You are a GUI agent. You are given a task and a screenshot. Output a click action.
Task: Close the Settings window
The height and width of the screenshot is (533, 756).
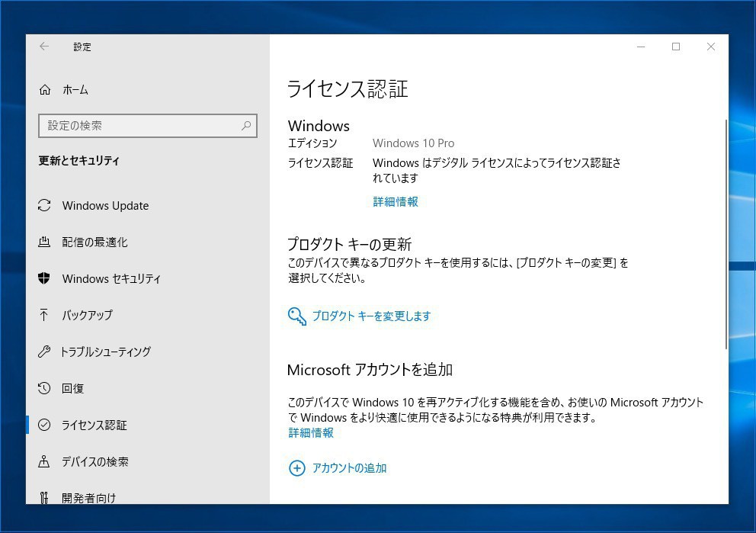coord(711,47)
